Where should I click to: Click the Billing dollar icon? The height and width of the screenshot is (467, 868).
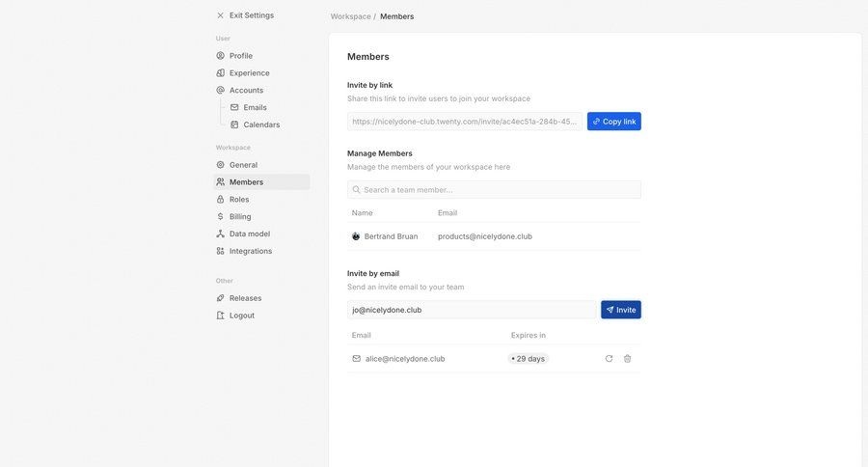click(x=220, y=216)
